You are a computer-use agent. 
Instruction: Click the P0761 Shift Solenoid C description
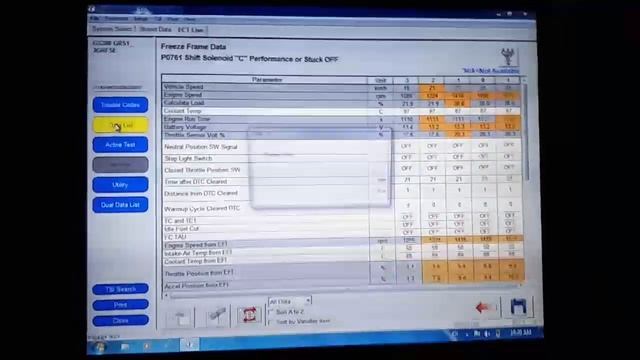[249, 59]
